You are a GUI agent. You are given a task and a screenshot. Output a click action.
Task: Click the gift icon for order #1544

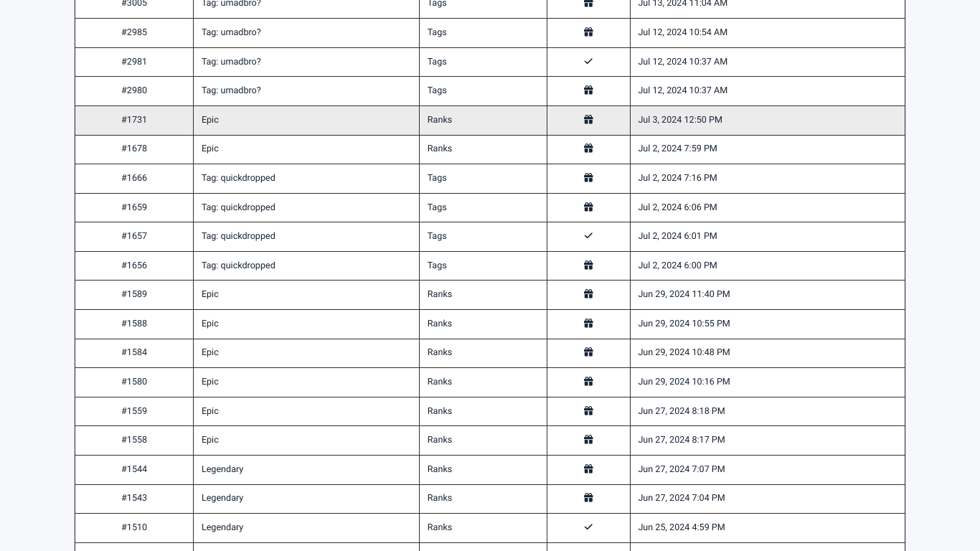[x=588, y=469]
